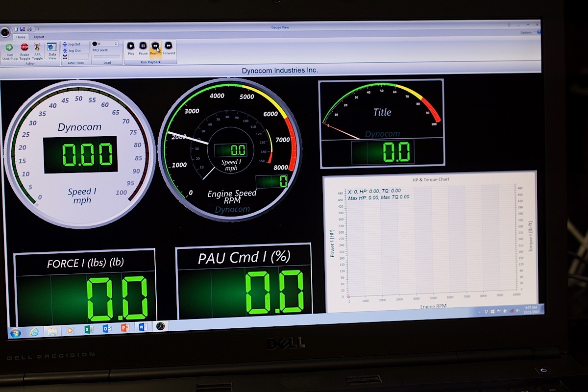
Task: Click the upper Jog Out button
Action: pos(72,44)
